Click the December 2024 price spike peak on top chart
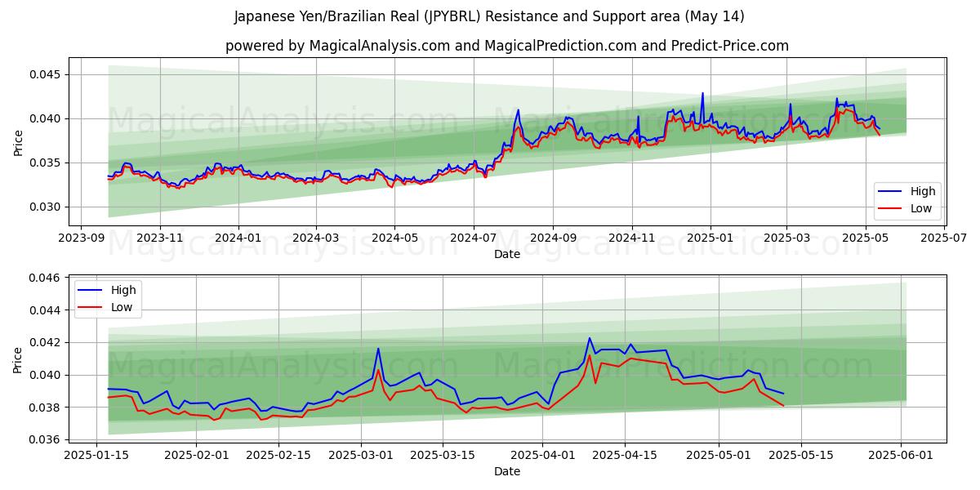Screen dimensions: 980x490 702,94
